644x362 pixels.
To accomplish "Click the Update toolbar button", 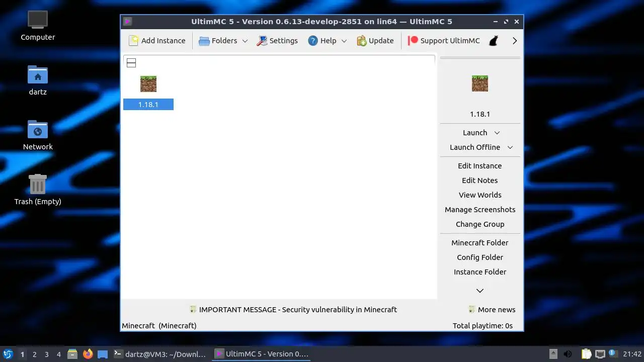I will tap(375, 41).
